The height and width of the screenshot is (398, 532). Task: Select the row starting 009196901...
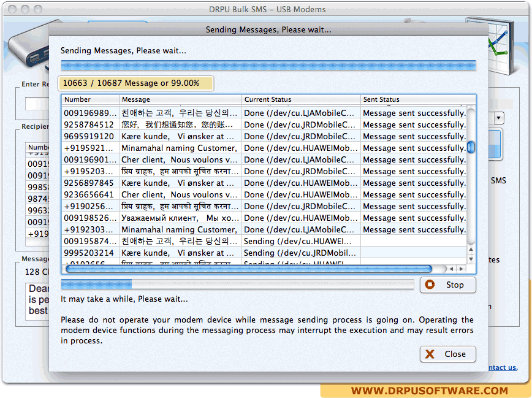click(264, 159)
